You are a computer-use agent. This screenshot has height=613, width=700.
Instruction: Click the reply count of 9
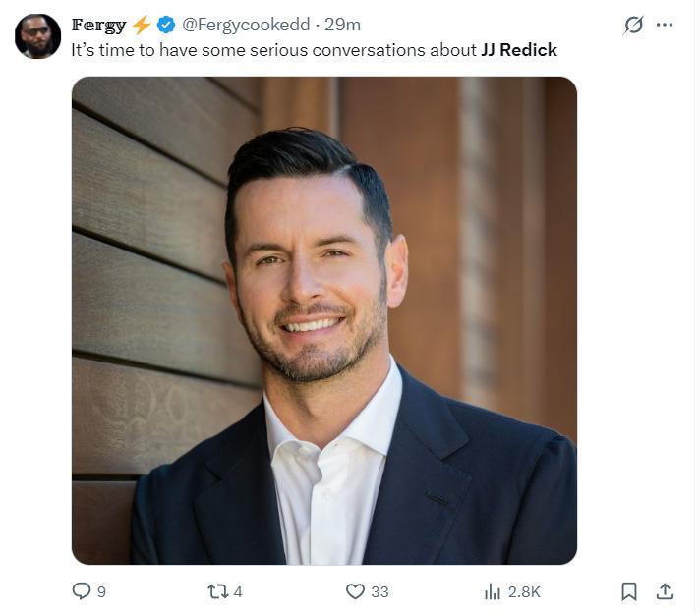coord(101,591)
